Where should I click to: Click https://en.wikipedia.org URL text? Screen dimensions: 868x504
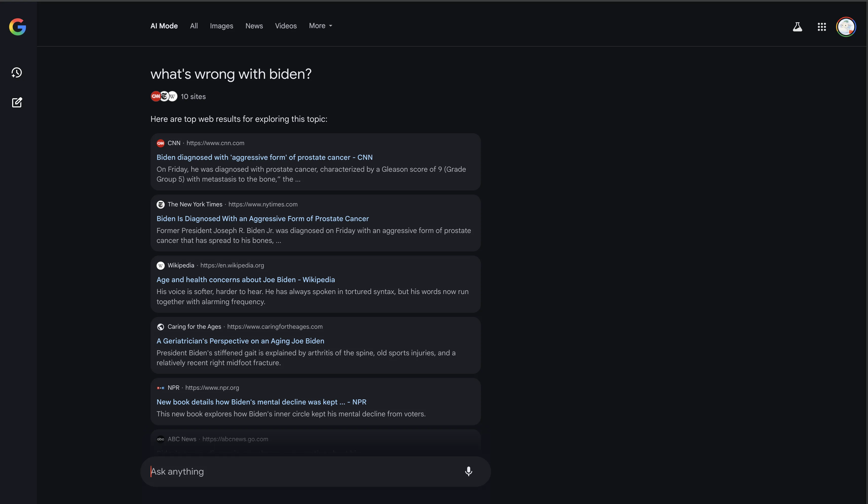click(232, 265)
